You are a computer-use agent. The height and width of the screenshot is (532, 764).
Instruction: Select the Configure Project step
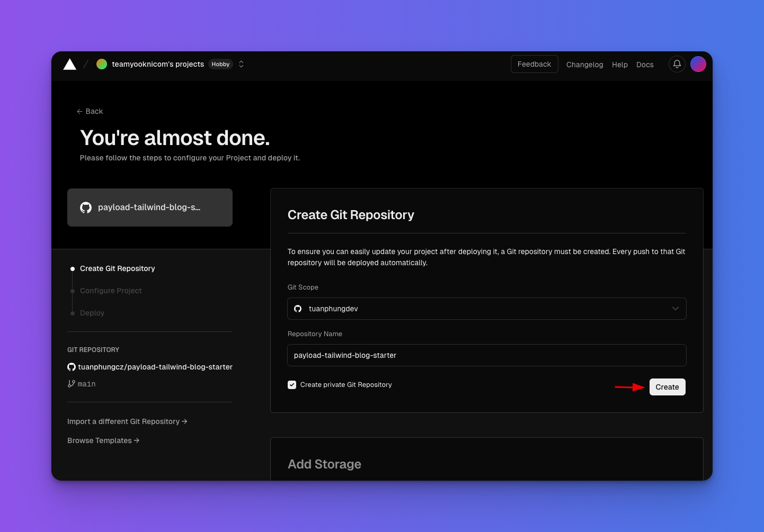(x=111, y=291)
